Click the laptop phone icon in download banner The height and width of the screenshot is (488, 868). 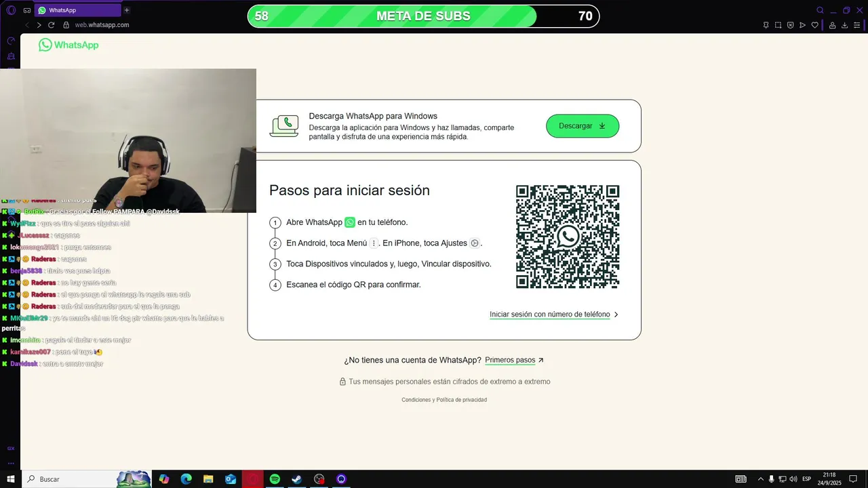[x=284, y=126]
